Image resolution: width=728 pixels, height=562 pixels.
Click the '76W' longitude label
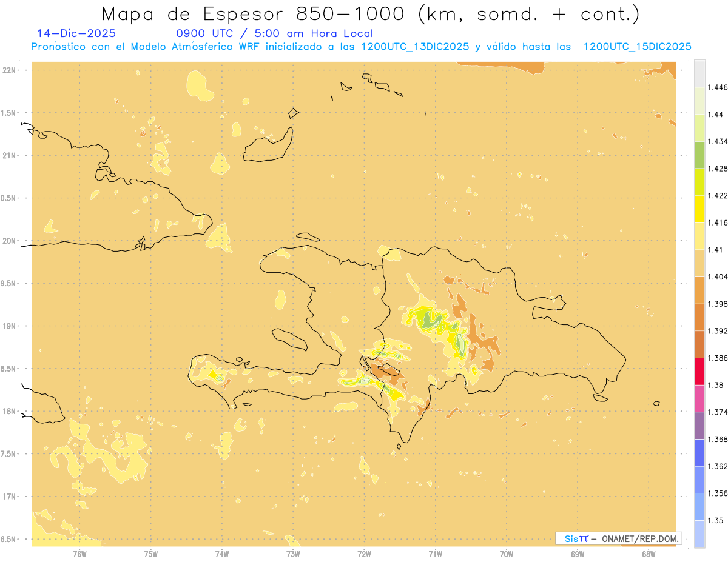(79, 554)
